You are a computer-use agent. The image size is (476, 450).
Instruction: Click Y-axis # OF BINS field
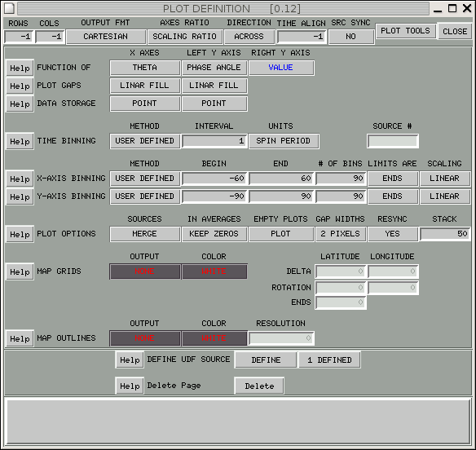(341, 196)
